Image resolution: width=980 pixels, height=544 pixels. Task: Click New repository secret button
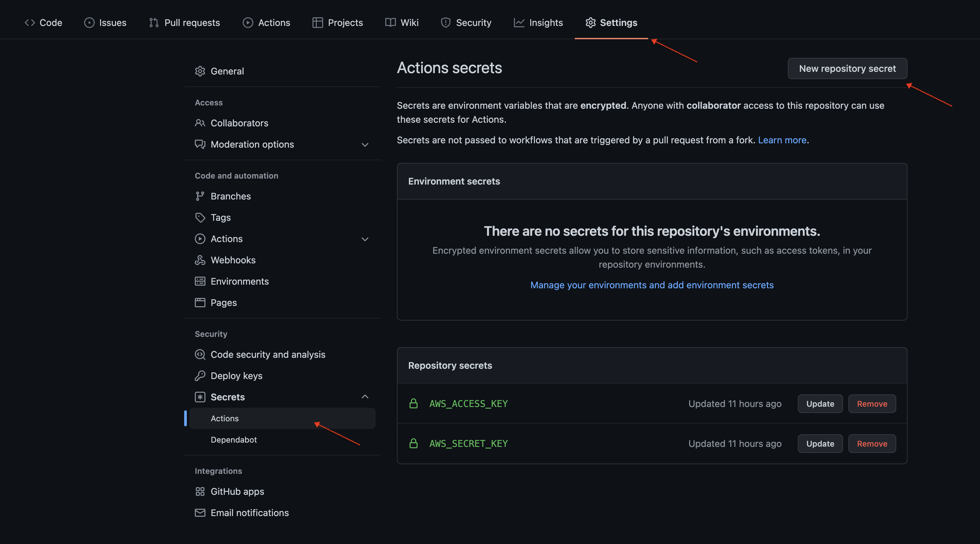point(847,68)
